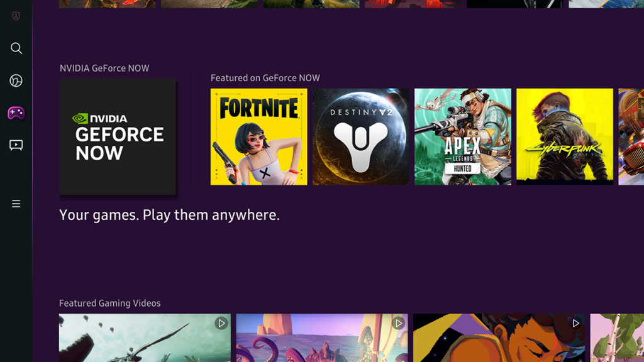Select the Fortnite game tile

[258, 136]
